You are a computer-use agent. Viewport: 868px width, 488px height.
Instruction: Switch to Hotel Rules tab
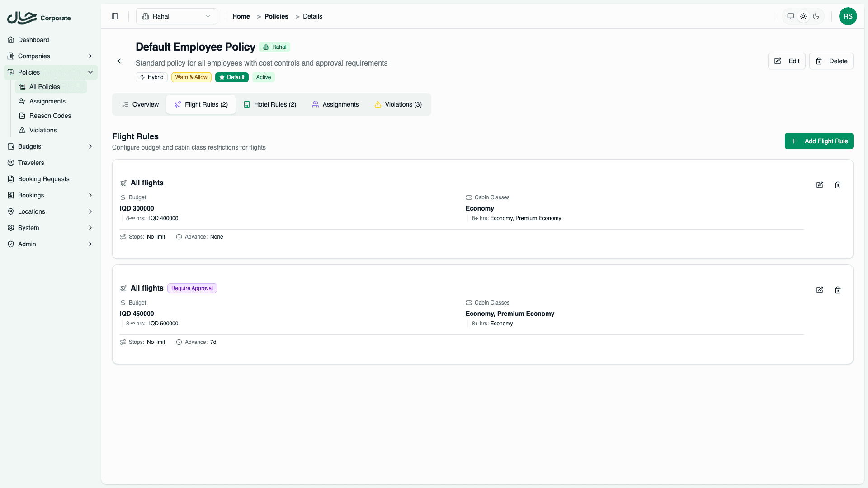tap(270, 104)
